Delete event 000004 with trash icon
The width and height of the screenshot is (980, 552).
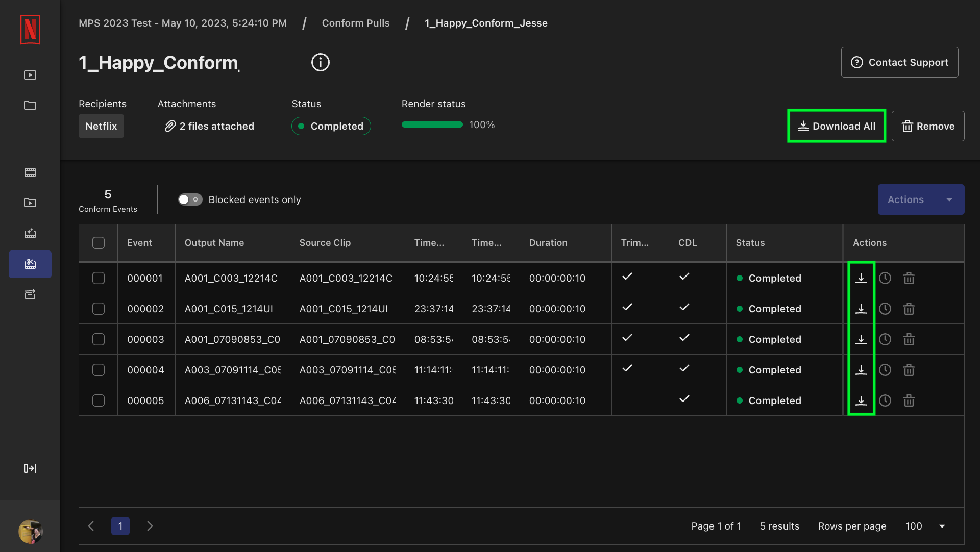pyautogui.click(x=909, y=370)
